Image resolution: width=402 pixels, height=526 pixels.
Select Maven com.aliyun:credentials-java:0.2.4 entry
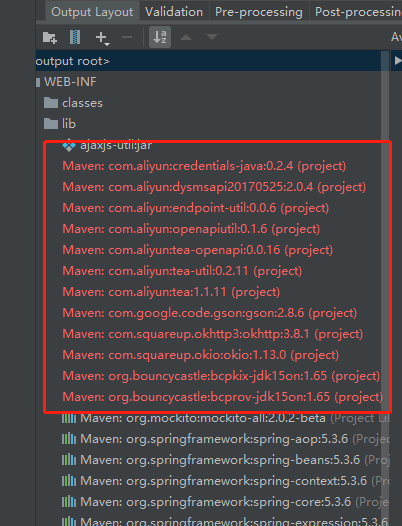[x=204, y=166]
